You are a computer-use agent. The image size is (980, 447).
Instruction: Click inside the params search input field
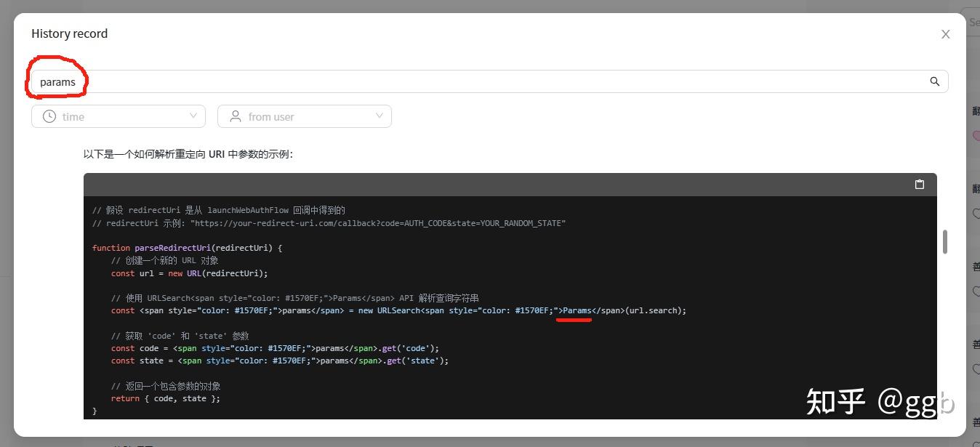[291, 81]
